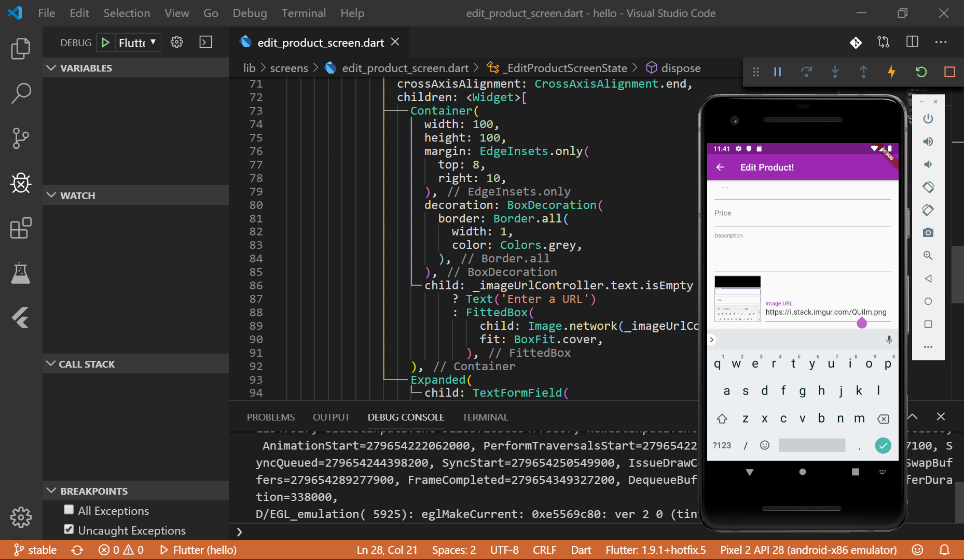Screen dimensions: 964x560
Task: Open the Search view in activity bar
Action: coord(21,93)
